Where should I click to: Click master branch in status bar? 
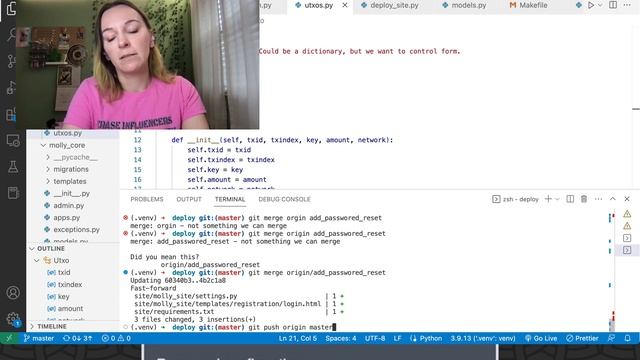point(39,338)
